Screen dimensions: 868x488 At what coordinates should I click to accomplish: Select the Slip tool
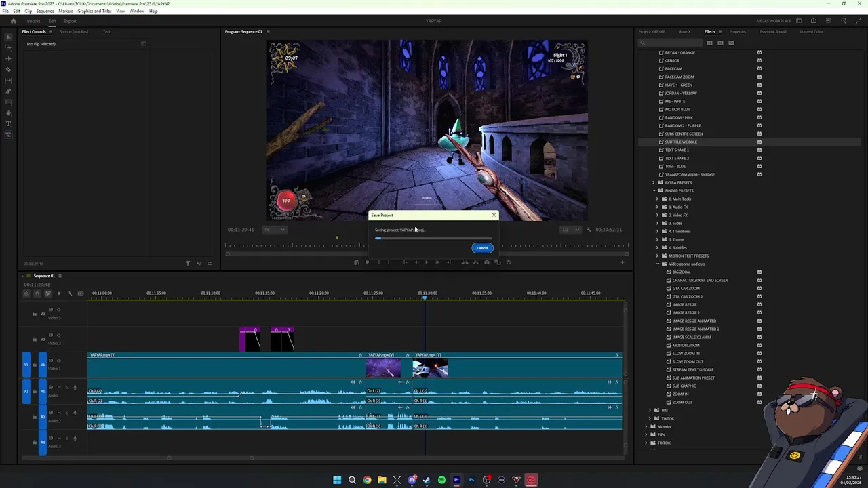pos(8,80)
